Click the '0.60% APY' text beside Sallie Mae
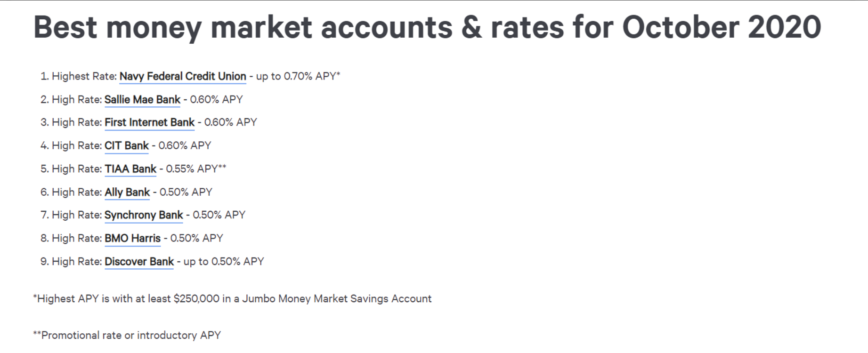 click(216, 100)
